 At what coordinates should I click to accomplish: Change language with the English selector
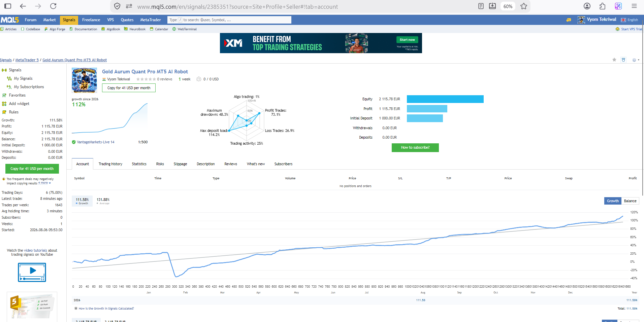[x=630, y=20]
